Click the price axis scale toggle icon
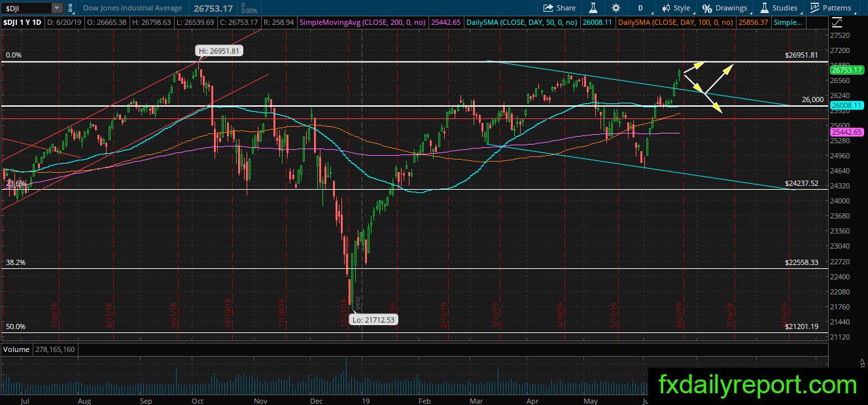The image size is (868, 405). (x=837, y=22)
